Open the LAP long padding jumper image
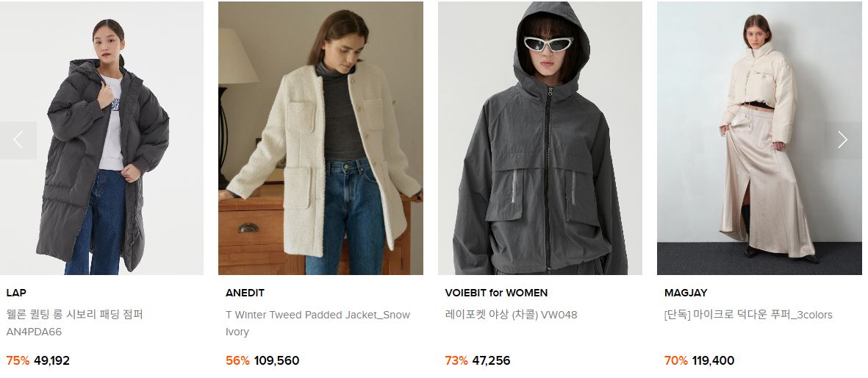 tap(102, 138)
